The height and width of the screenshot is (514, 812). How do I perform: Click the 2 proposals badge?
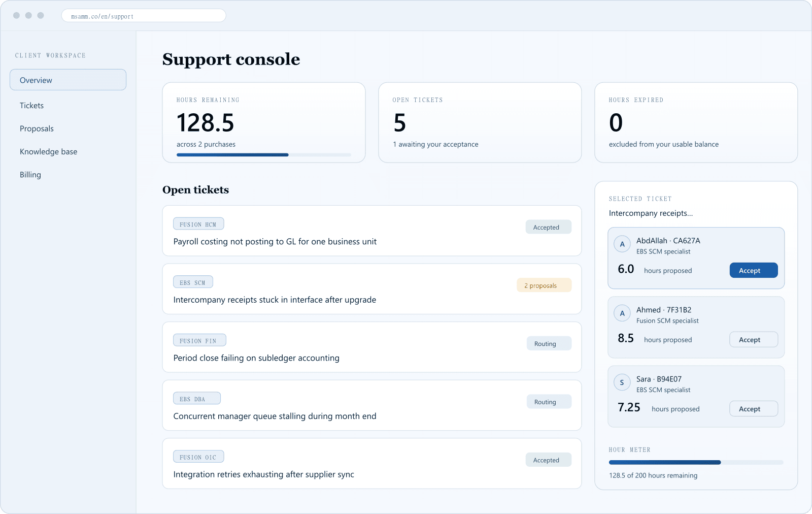pos(544,285)
